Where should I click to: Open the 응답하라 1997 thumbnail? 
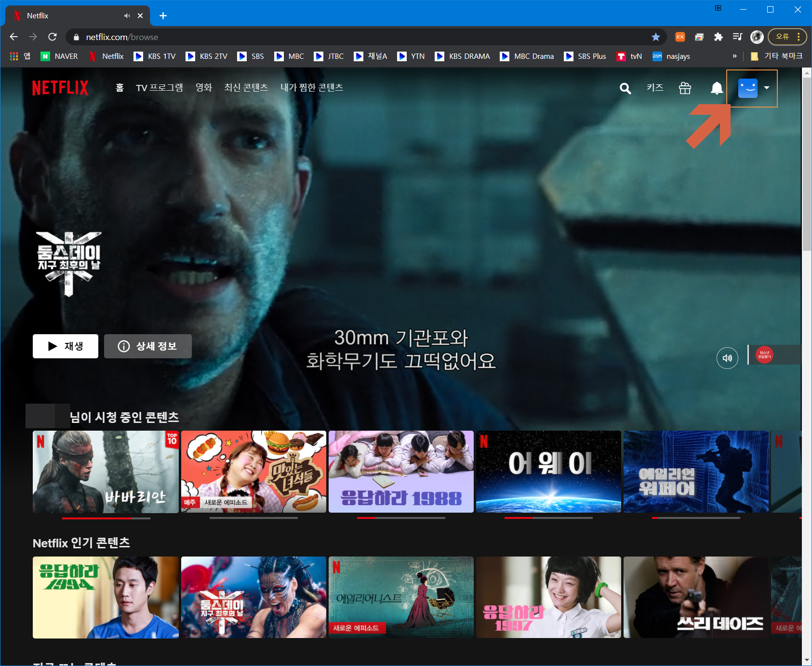pyautogui.click(x=548, y=597)
